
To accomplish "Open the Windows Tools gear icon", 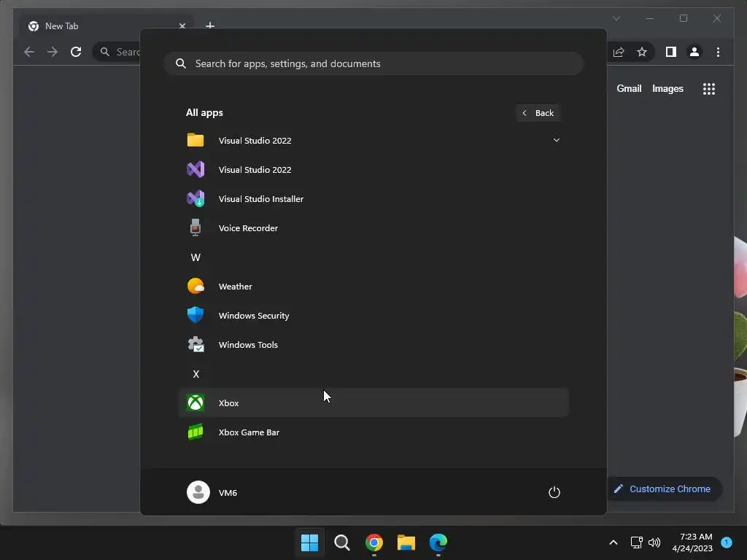I will [x=196, y=344].
